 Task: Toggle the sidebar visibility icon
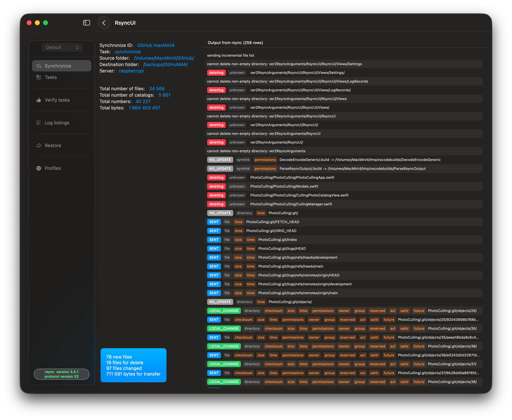click(86, 23)
